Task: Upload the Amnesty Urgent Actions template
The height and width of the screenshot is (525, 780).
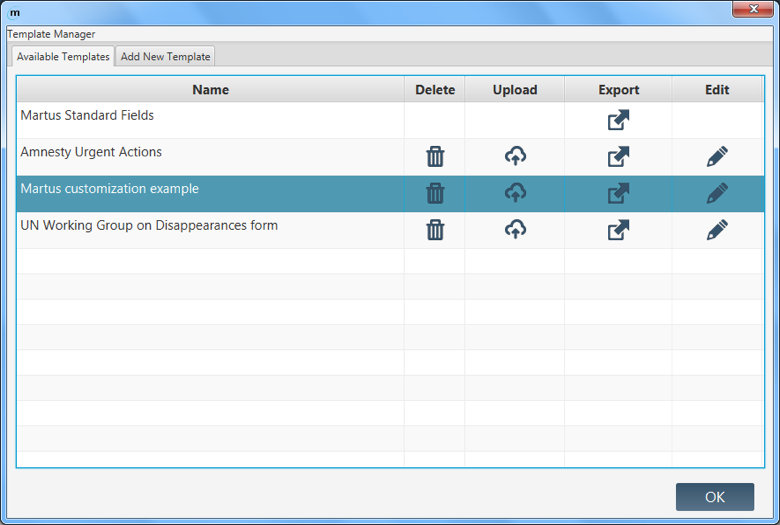Action: tap(515, 156)
